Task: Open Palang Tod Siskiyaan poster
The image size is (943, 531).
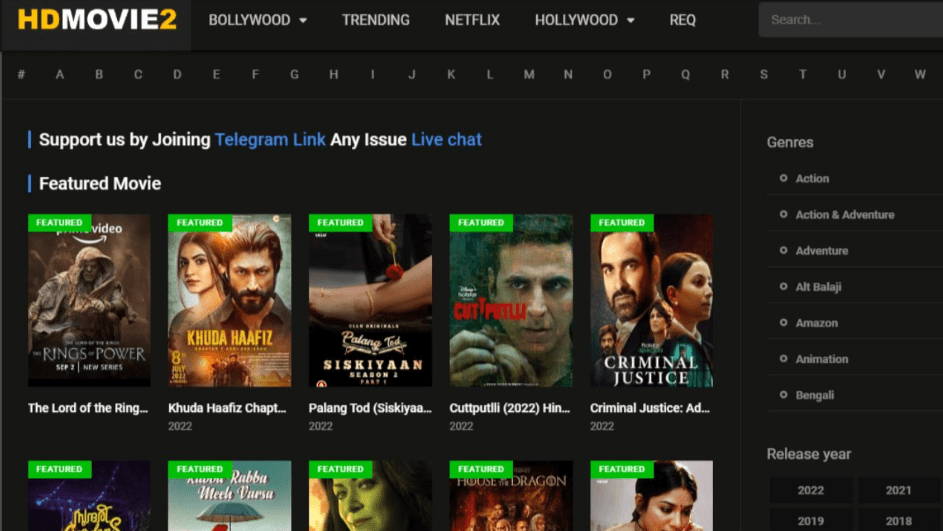Action: point(370,300)
